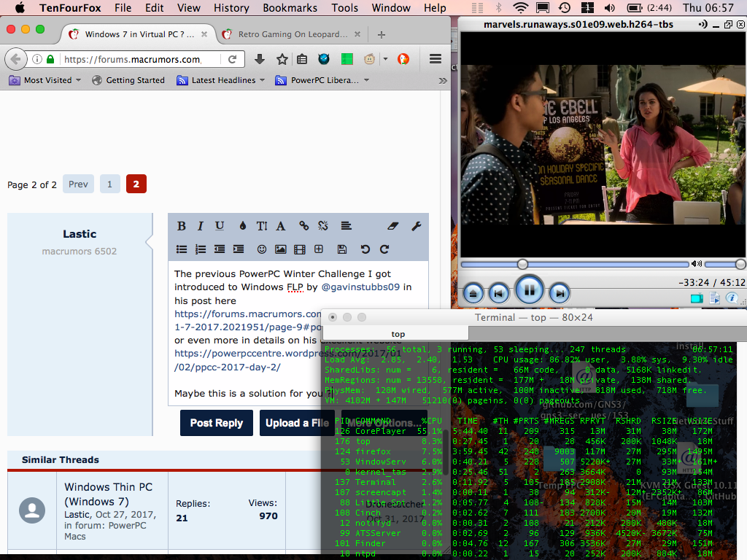Open system volume menu bar icon
This screenshot has height=560, width=747.
[609, 8]
